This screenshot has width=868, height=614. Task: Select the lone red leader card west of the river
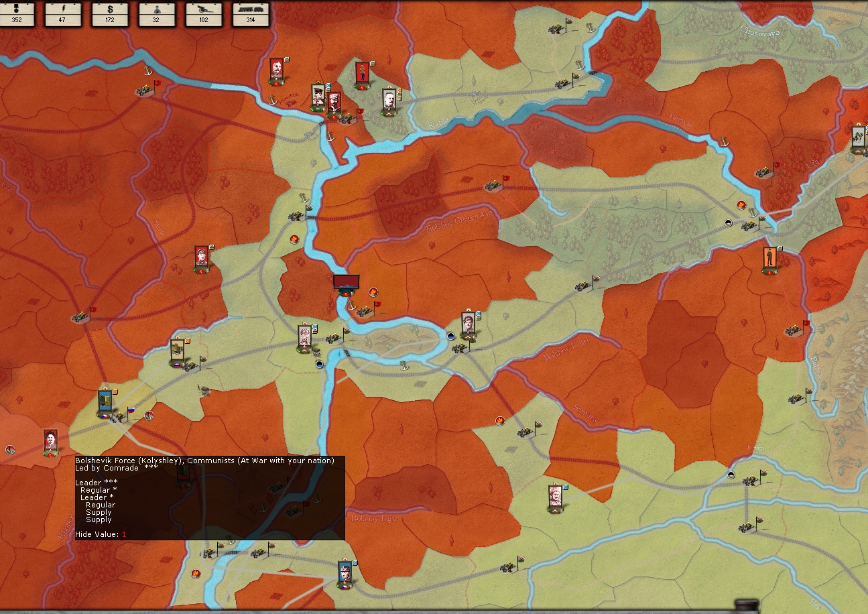coord(201,258)
